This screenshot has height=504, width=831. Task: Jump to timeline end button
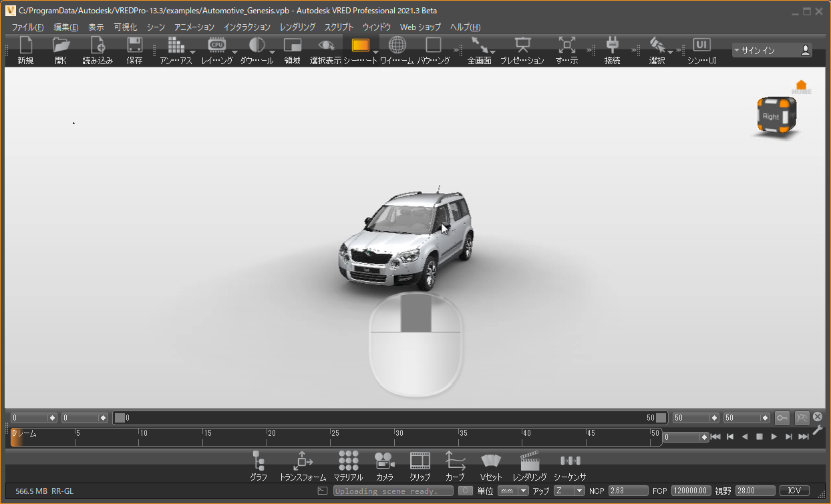tap(804, 437)
